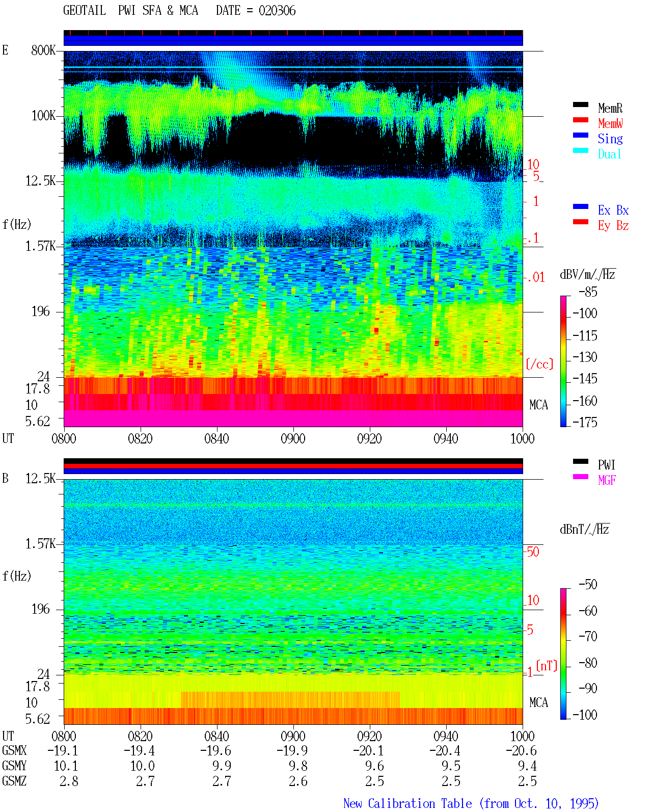Click the blue Sing legend swatch
This screenshot has height=812, width=652.
(581, 136)
